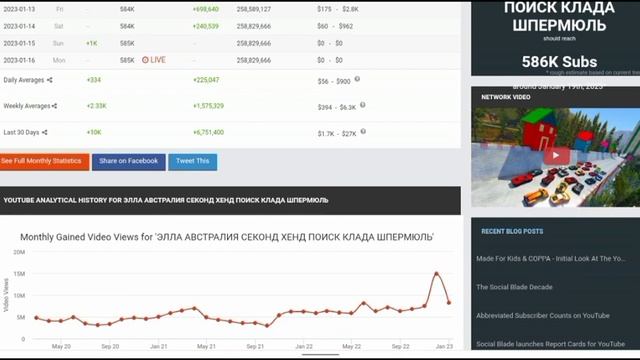Click the +698,640 views value
This screenshot has height=360, width=640.
(x=206, y=9)
